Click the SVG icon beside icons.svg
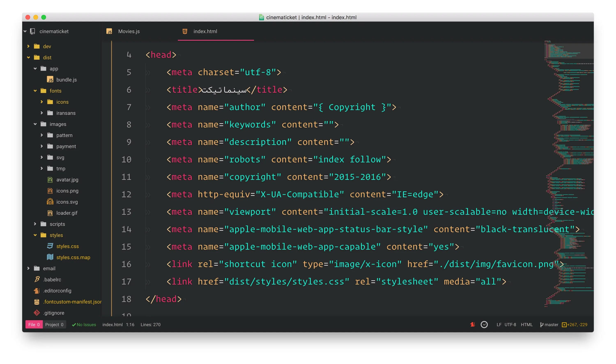The image size is (616, 364). click(x=50, y=202)
